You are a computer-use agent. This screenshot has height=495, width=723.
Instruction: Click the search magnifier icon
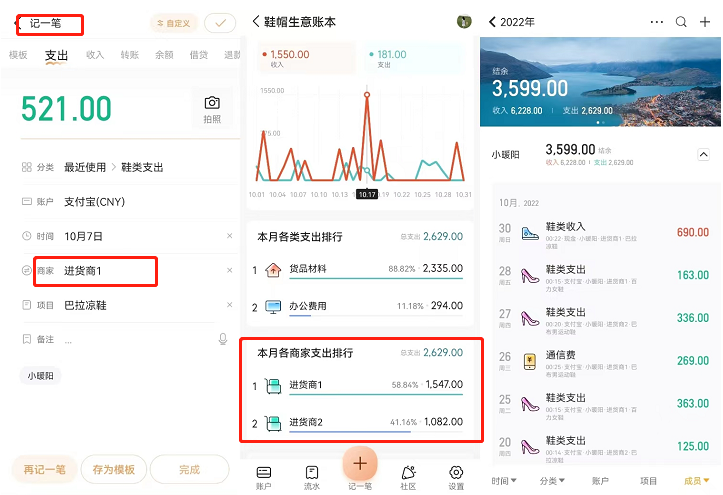tap(681, 22)
